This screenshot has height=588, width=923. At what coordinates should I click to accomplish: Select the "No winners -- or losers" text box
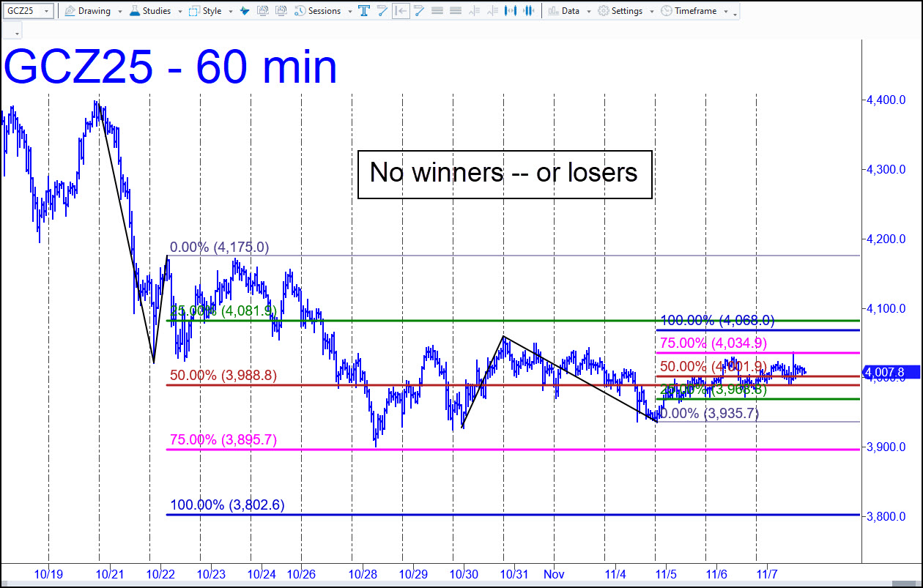pyautogui.click(x=504, y=174)
